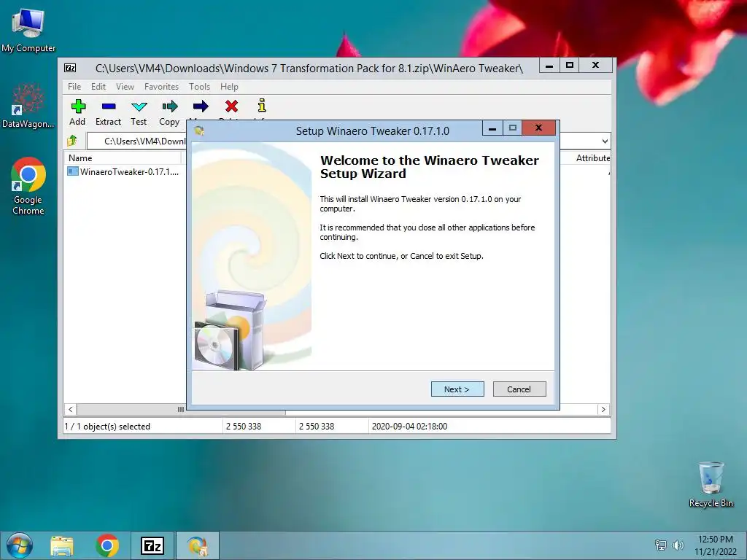Click the volume speaker tray icon
This screenshot has height=560, width=747.
pyautogui.click(x=678, y=545)
